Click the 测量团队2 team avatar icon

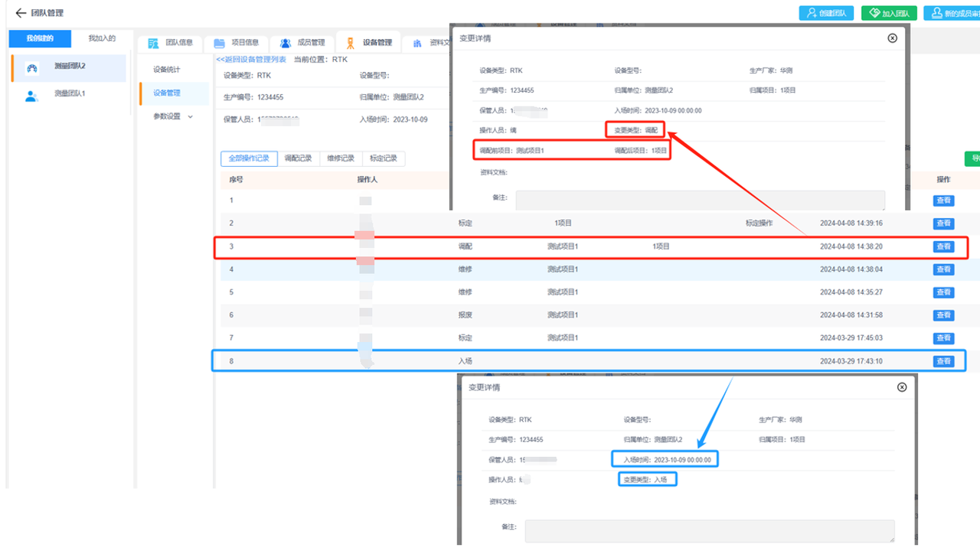point(32,68)
